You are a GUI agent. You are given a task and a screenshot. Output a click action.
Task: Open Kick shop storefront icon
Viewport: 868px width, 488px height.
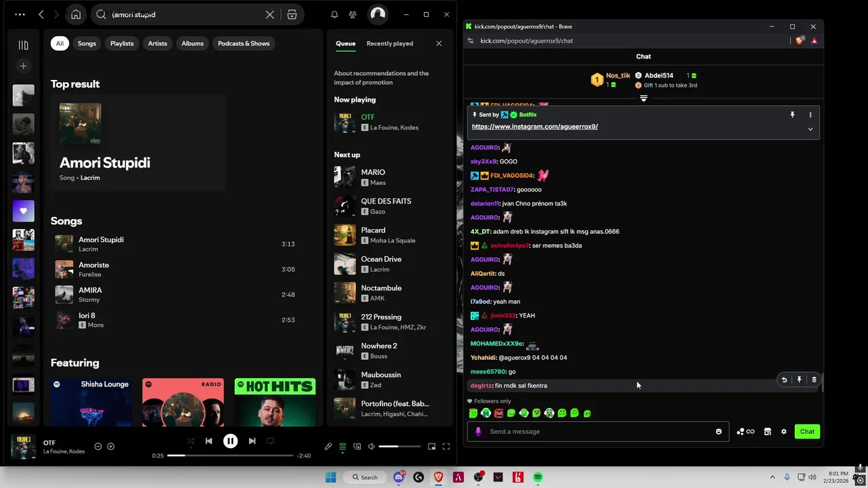pyautogui.click(x=768, y=432)
